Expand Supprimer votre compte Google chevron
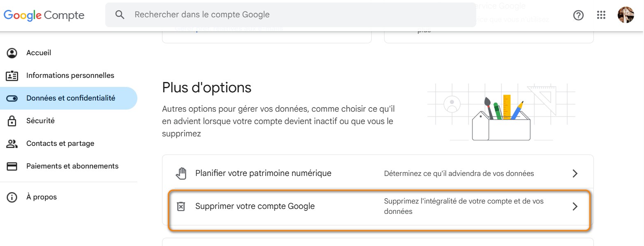The height and width of the screenshot is (246, 644). [x=575, y=206]
